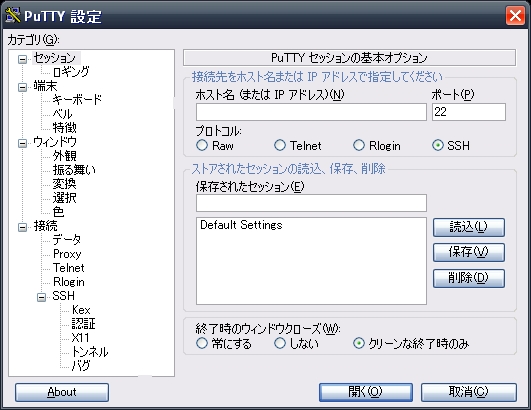Image resolution: width=531 pixels, height=410 pixels.
Task: Open the バグ settings category
Action: tap(81, 366)
